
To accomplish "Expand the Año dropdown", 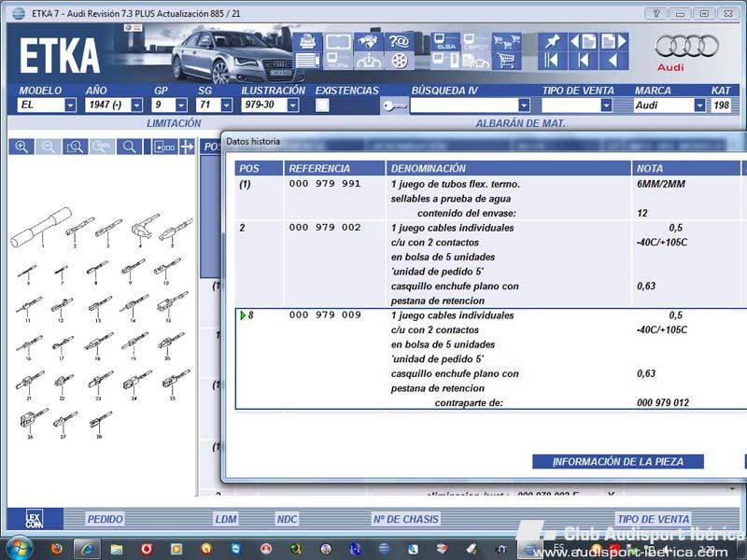I will [x=136, y=105].
